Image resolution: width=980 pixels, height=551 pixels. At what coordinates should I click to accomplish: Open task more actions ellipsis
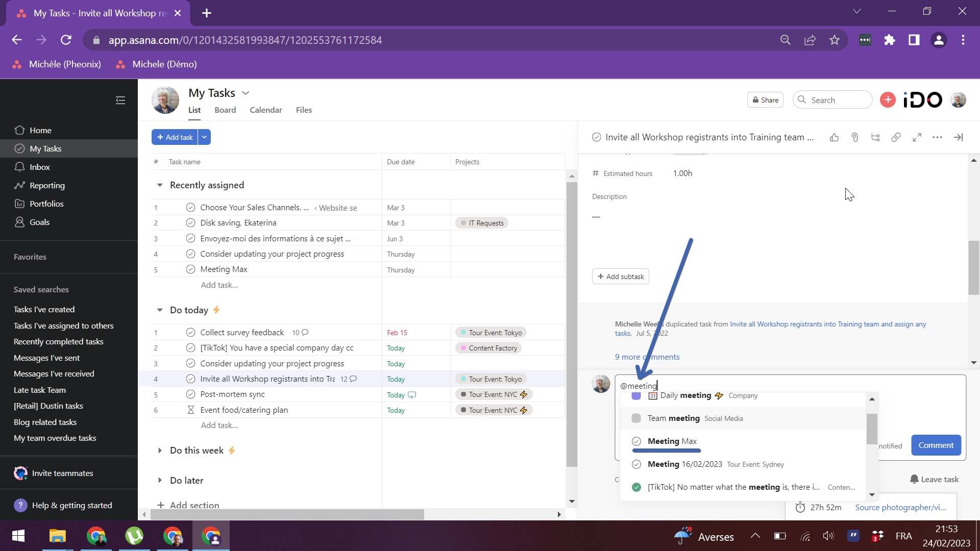(x=937, y=137)
